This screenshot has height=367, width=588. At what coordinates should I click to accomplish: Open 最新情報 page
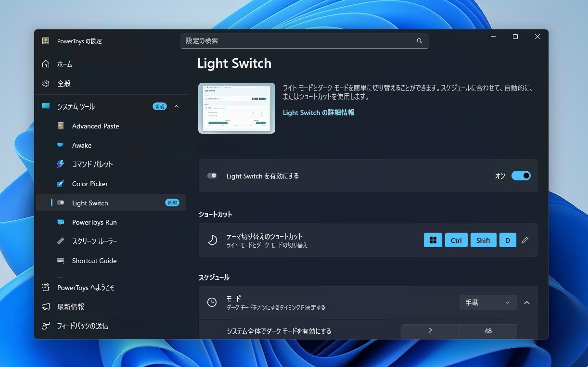(111, 306)
